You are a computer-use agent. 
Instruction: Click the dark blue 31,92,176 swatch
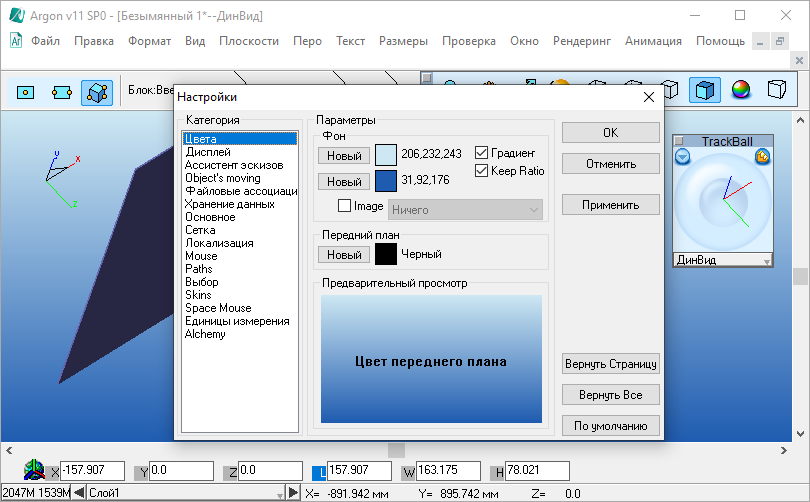click(x=385, y=181)
